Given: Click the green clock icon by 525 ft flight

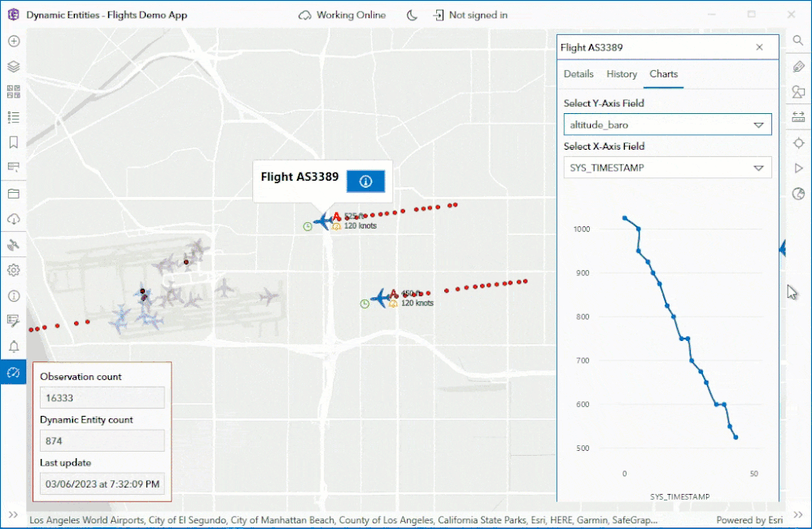Looking at the screenshot, I should coord(308,226).
